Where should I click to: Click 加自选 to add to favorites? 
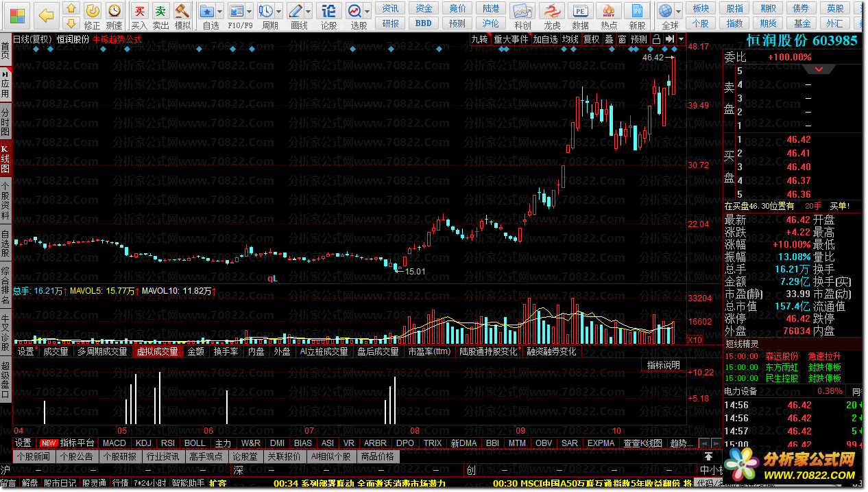546,39
